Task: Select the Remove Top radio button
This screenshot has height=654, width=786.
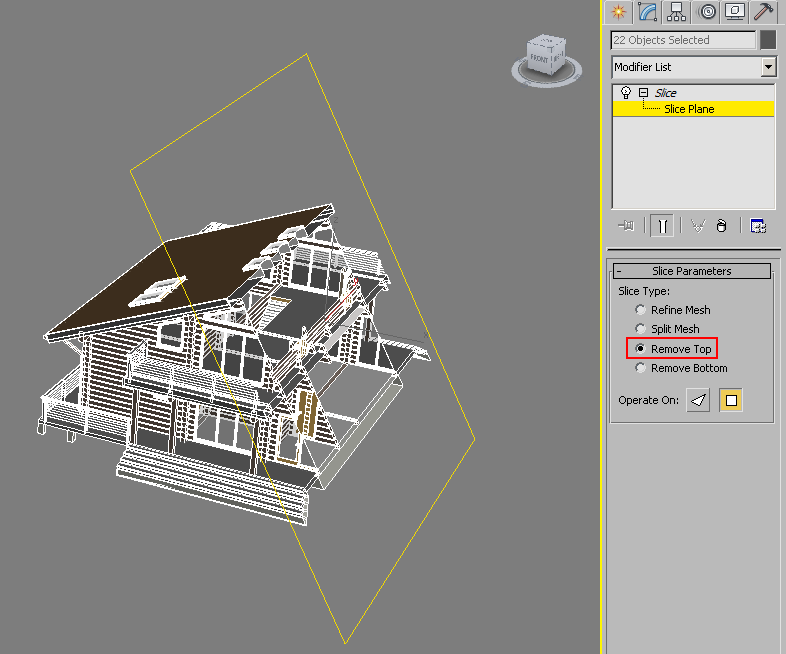Action: coord(640,348)
